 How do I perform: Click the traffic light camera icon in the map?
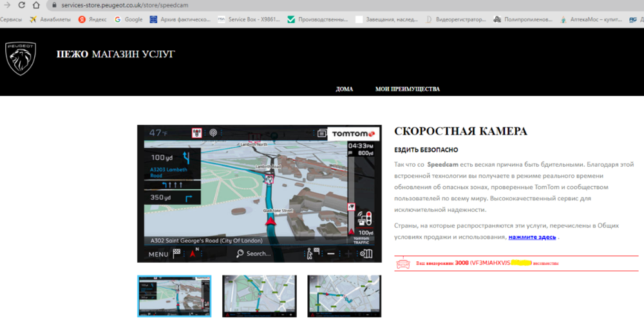point(365,218)
